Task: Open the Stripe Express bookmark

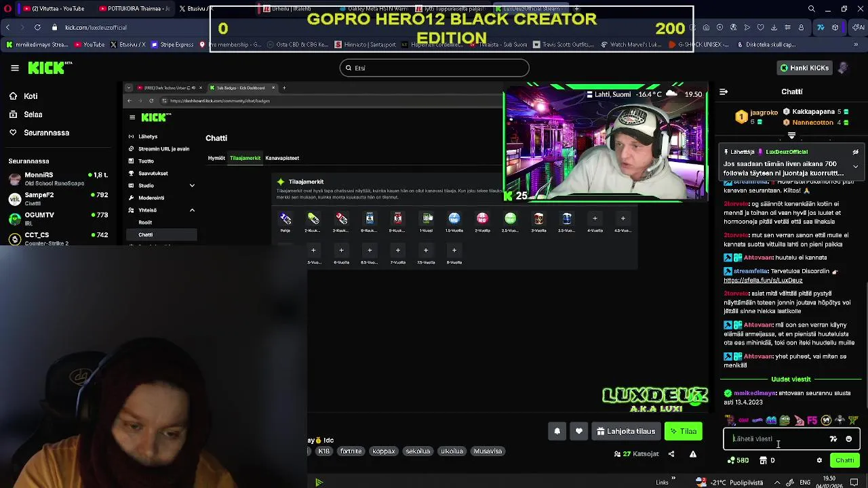Action: pyautogui.click(x=173, y=45)
